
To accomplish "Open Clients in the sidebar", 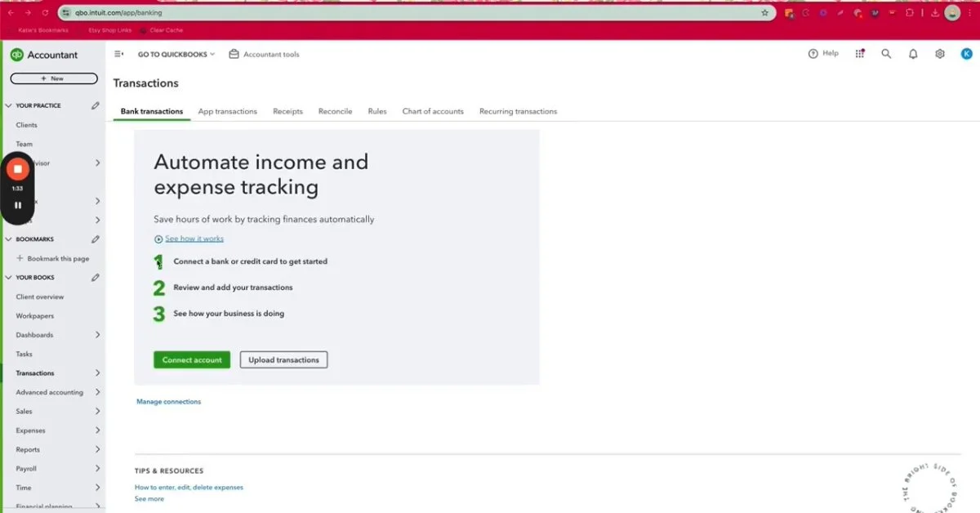I will [x=27, y=125].
